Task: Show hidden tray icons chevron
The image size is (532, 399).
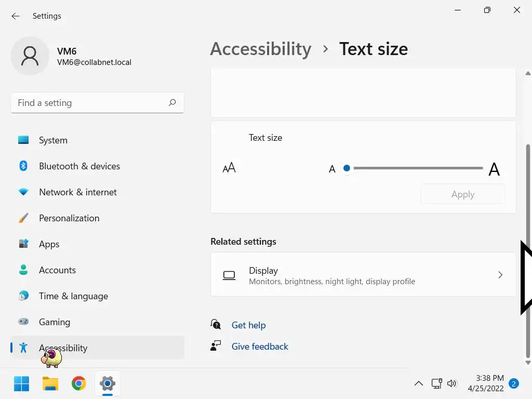Action: click(418, 384)
